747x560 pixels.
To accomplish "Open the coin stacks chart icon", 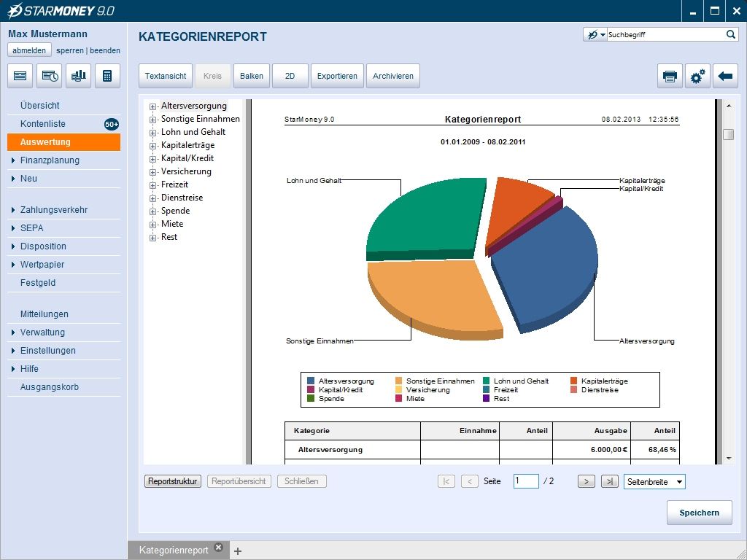I will (x=79, y=76).
